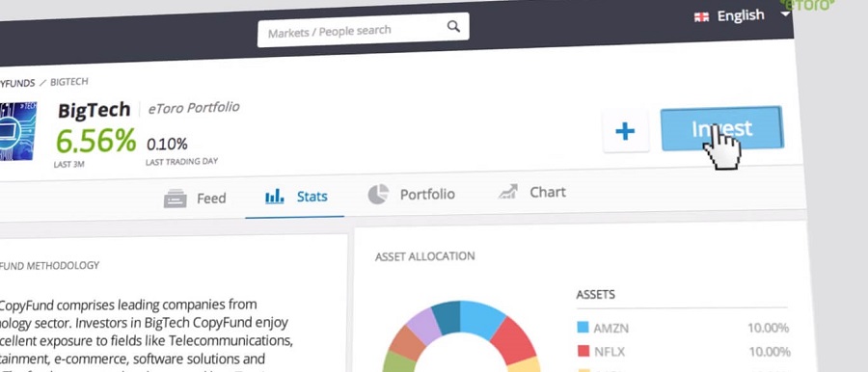Switch to the Portfolio tab
The image size is (868, 372).
411,195
